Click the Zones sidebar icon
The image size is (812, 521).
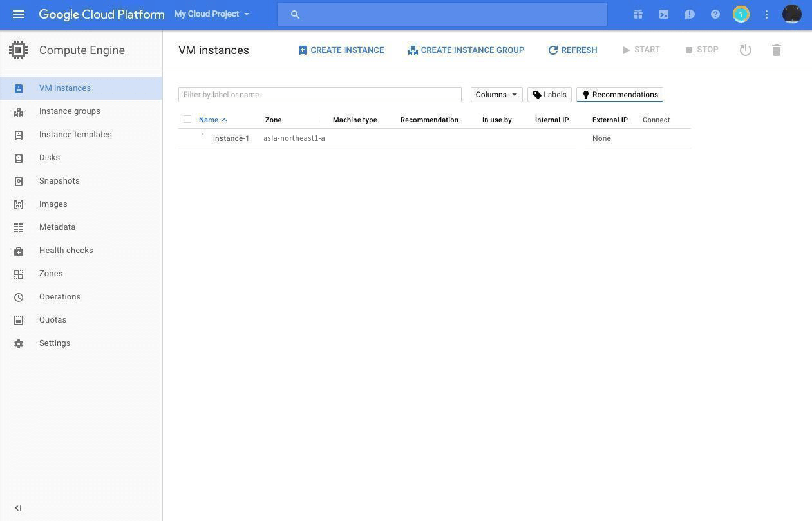pos(19,274)
